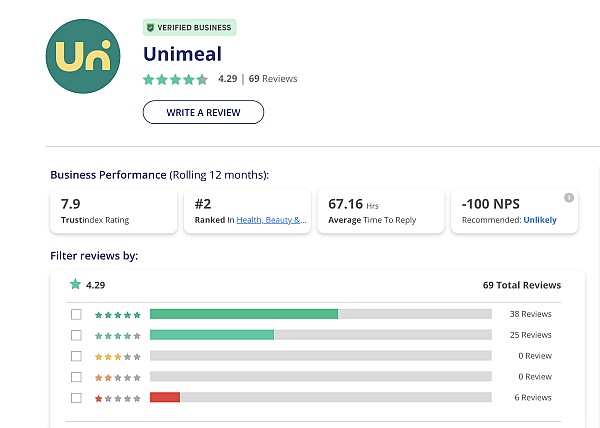Viewport: 600px width, 428px height.
Task: Click the green five-star progress bar
Action: tap(243, 314)
